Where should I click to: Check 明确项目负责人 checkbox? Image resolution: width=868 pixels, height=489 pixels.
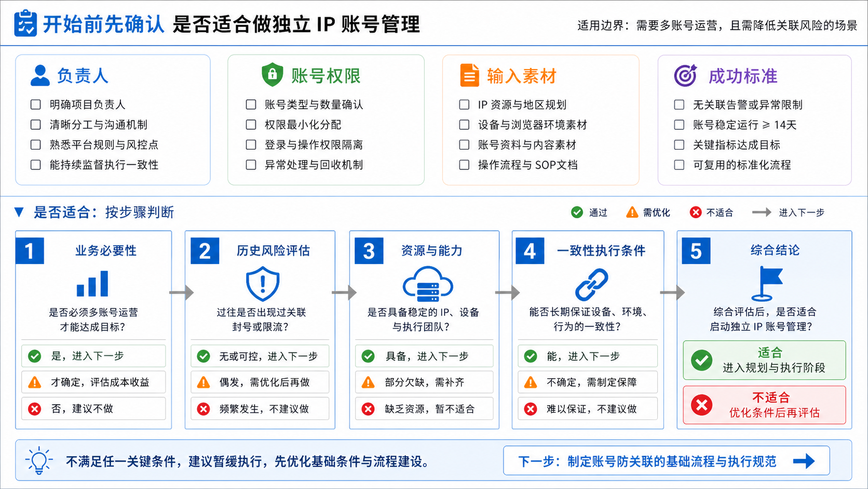click(36, 104)
